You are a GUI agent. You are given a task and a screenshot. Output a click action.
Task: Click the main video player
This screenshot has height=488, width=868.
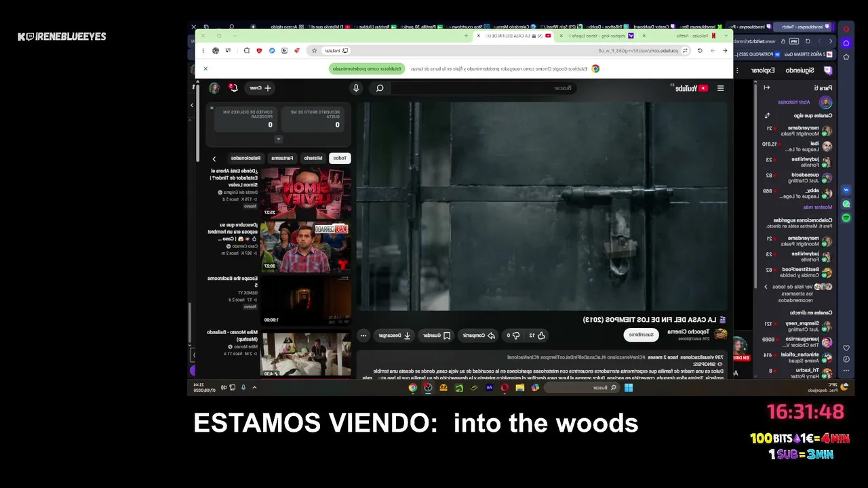(x=541, y=206)
